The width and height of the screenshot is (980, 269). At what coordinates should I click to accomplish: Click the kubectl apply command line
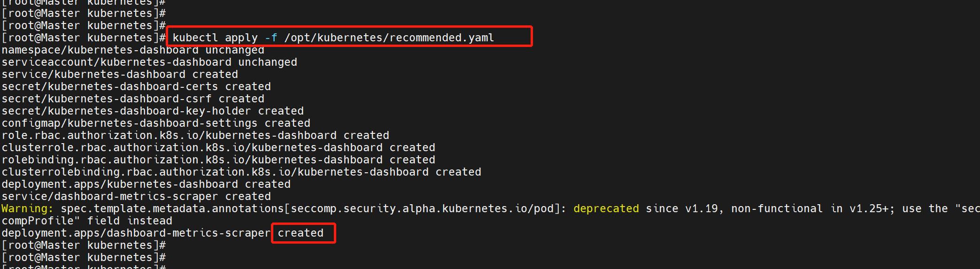333,38
